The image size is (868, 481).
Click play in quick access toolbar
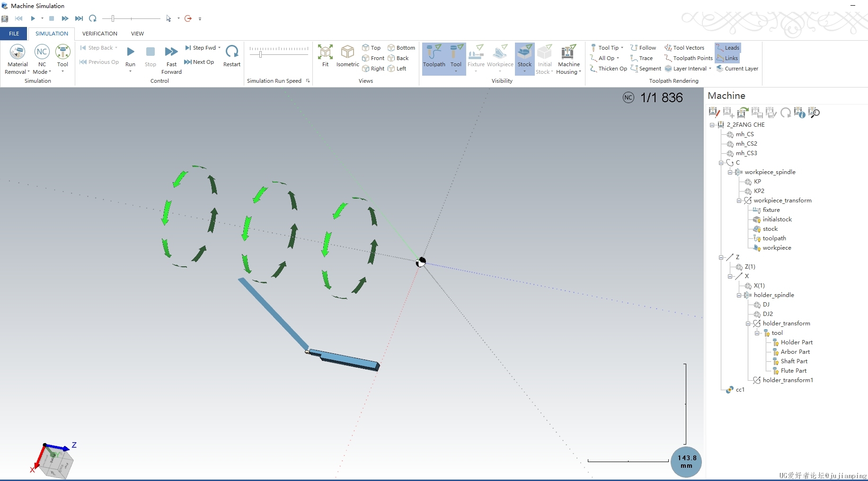pyautogui.click(x=33, y=18)
